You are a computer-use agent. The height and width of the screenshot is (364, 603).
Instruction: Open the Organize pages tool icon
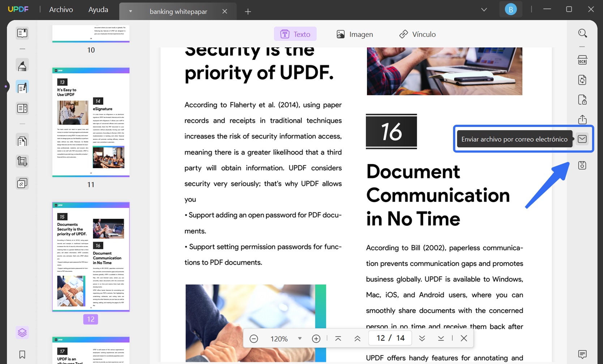(22, 141)
